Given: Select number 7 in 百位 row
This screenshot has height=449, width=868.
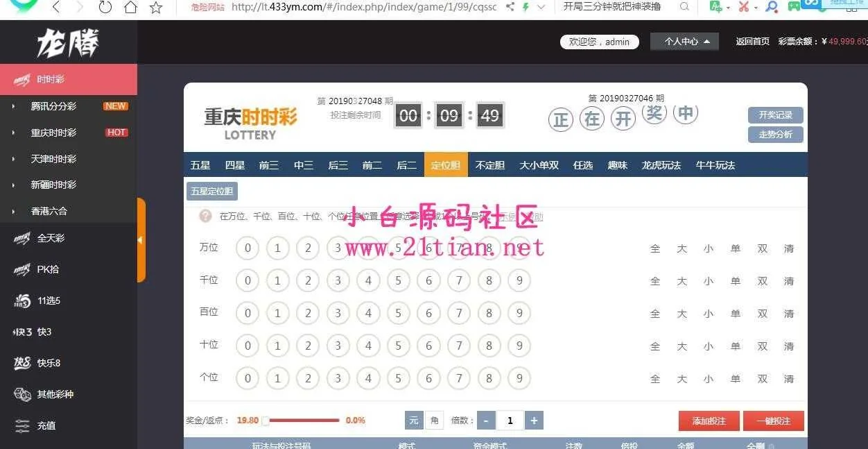Looking at the screenshot, I should pos(459,314).
